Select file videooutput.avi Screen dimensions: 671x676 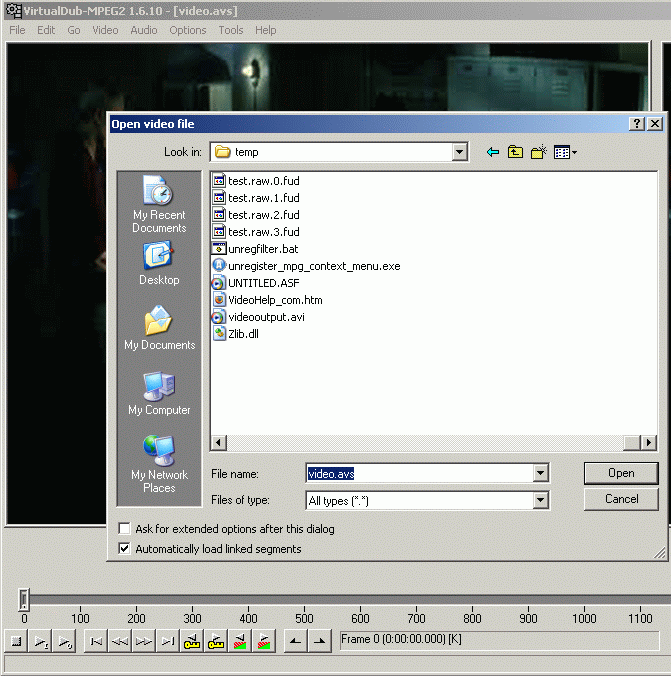(x=258, y=317)
